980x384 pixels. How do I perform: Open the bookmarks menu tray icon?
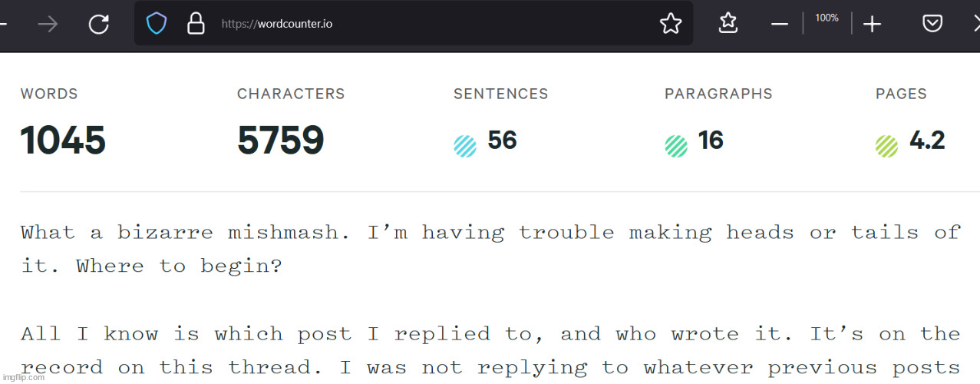pos(728,24)
